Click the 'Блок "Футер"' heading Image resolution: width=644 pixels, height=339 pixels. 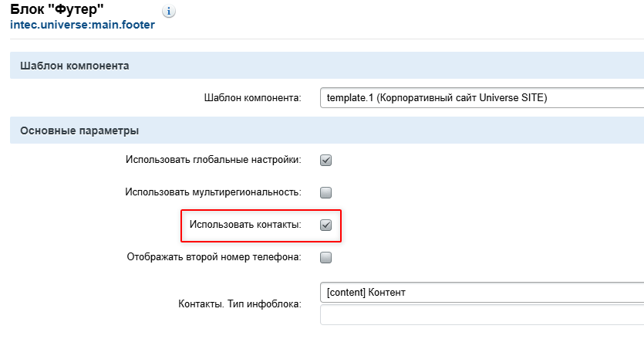click(57, 10)
